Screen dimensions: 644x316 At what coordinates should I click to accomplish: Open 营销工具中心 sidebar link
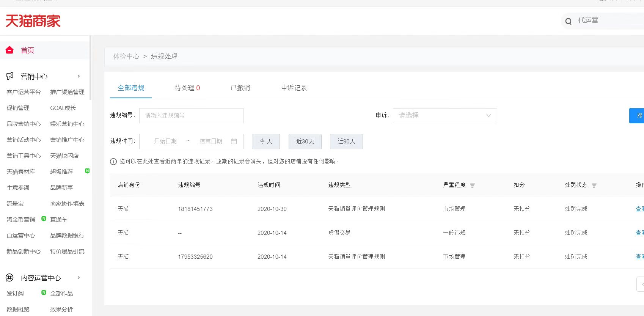[x=24, y=156]
